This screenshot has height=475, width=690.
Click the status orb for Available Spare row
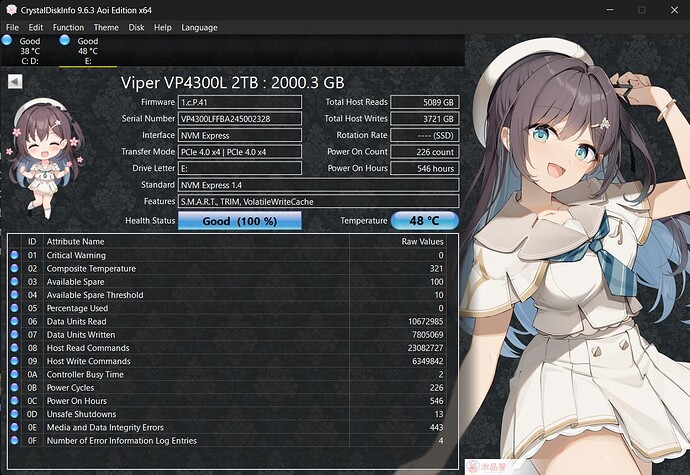pos(15,281)
